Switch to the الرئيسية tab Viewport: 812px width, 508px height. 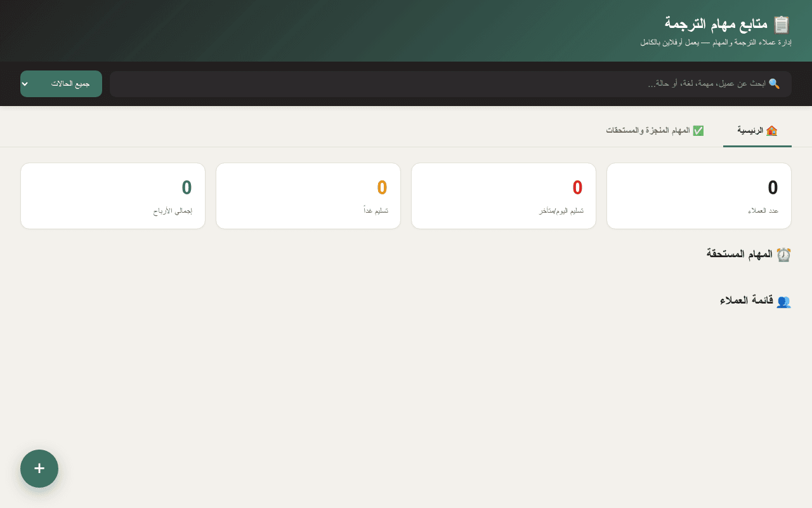pos(757,130)
